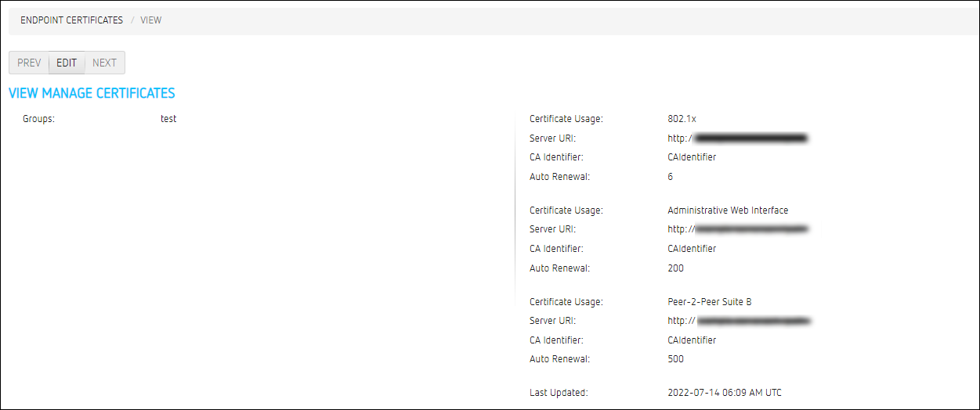
Task: Select the Auto Renewal value 6
Action: pyautogui.click(x=671, y=177)
